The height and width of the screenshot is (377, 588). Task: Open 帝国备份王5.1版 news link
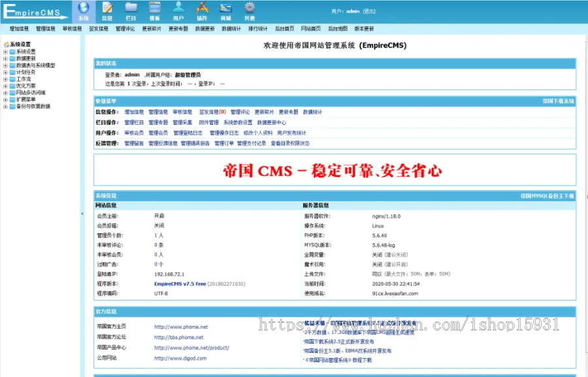[348, 351]
